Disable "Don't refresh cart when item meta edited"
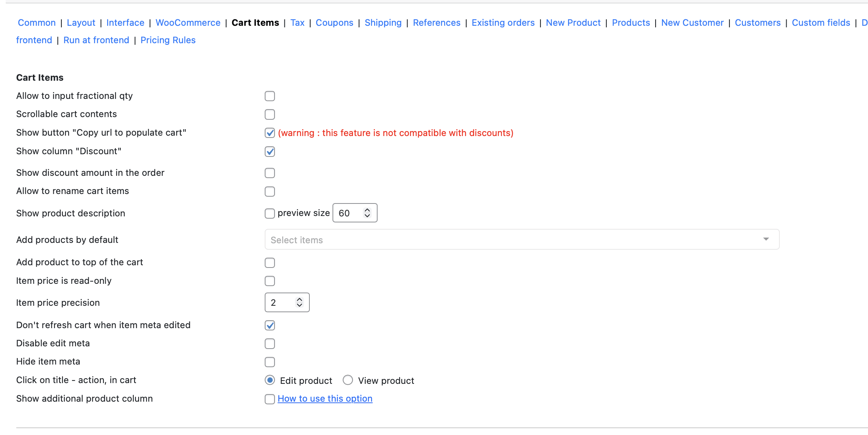 (270, 325)
